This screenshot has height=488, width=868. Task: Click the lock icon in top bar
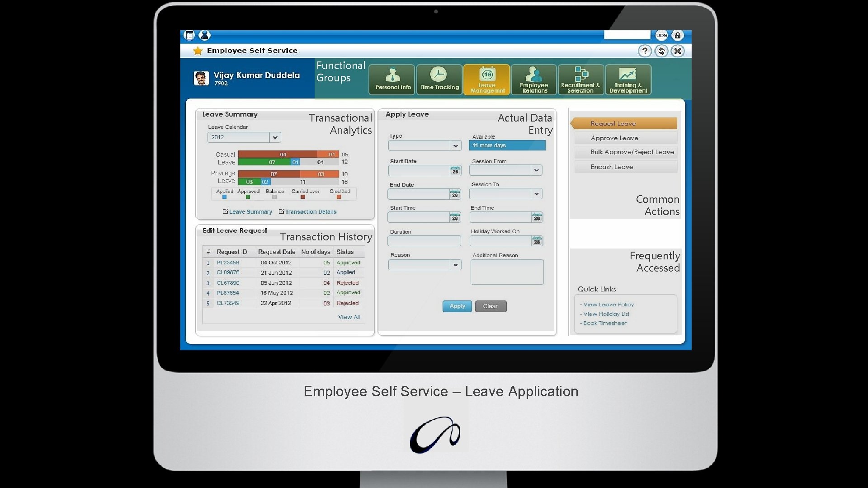677,35
